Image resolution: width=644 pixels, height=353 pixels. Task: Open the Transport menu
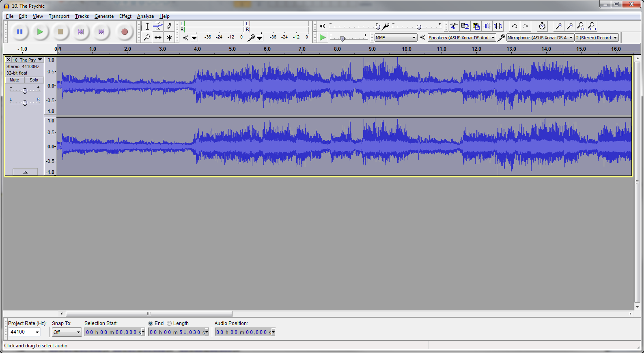pos(59,16)
